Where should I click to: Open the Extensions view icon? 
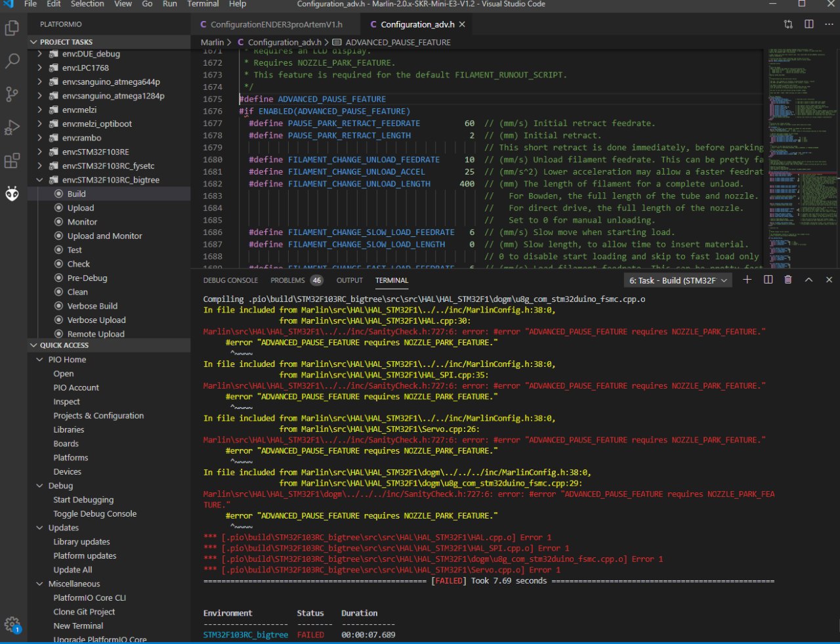(x=12, y=160)
